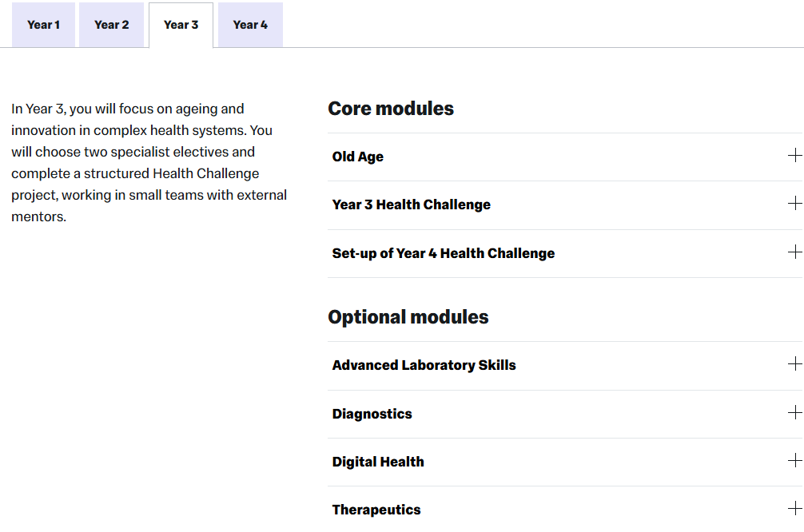
Task: Click the plus icon beside Old Age
Action: pos(794,156)
